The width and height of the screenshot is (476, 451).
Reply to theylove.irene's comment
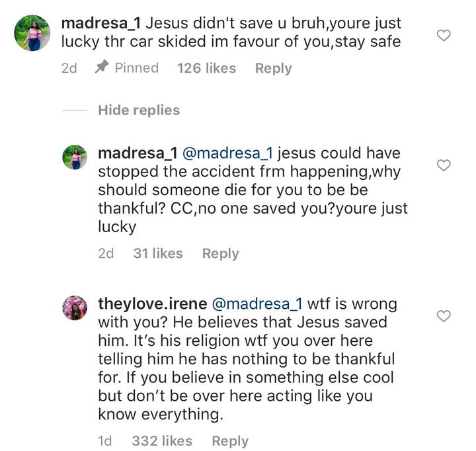(230, 441)
